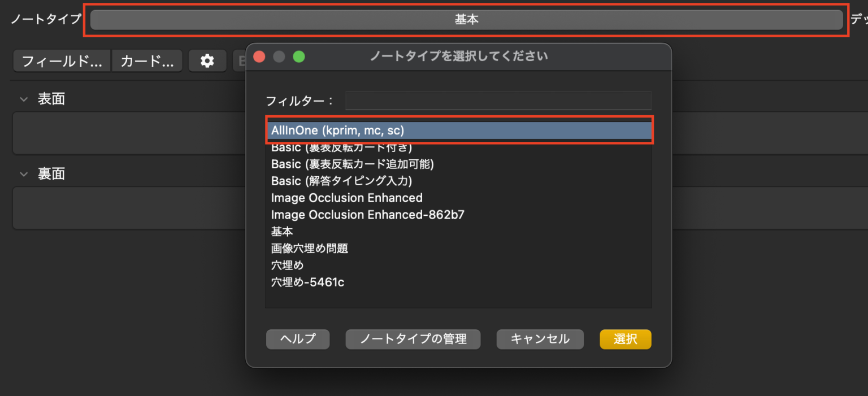Click the ヘルプ button
The width and height of the screenshot is (868, 396).
click(297, 339)
